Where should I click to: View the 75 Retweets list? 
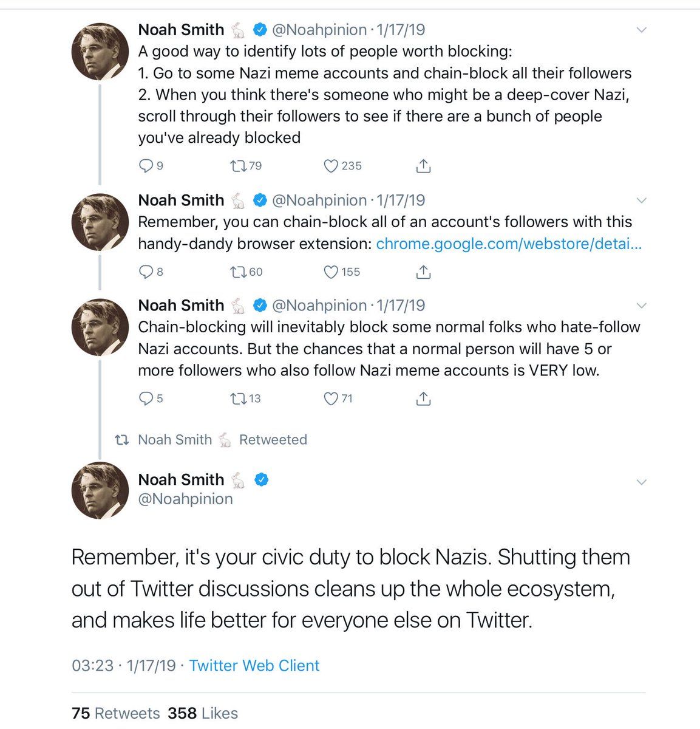(115, 713)
